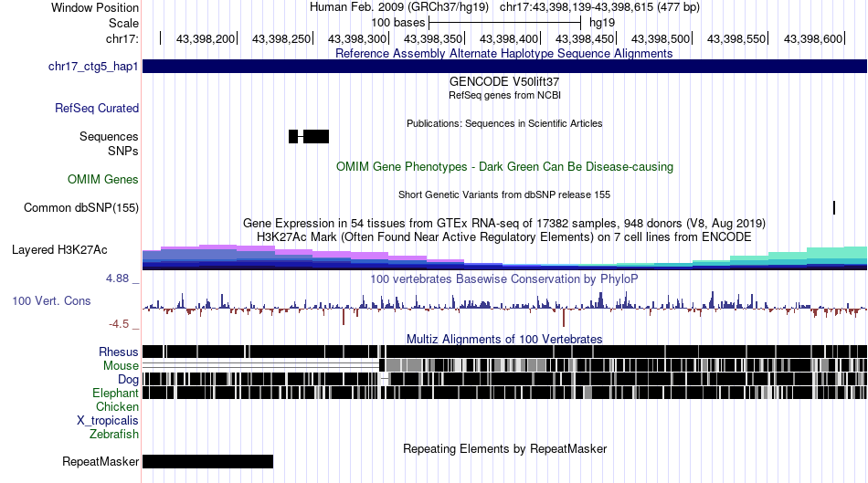Click the -4.5 PhyloP lower value

click(119, 324)
